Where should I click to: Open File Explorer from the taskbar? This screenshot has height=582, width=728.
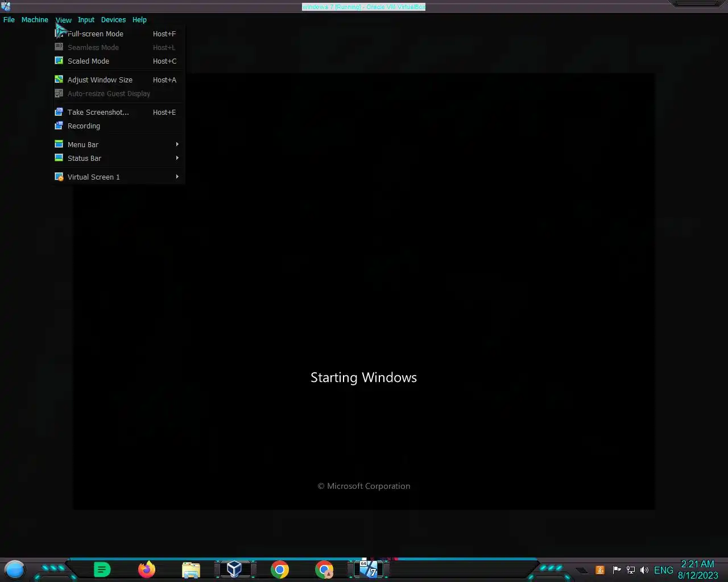point(191,569)
